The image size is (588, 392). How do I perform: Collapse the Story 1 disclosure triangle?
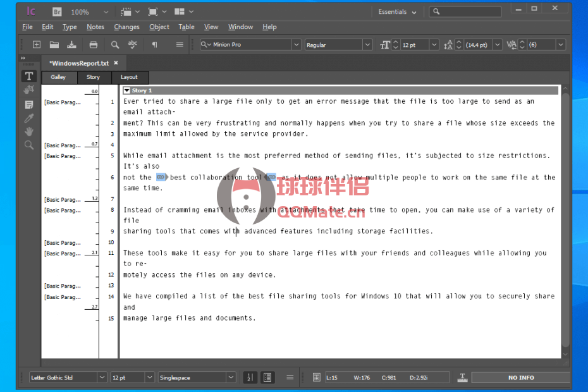point(126,91)
